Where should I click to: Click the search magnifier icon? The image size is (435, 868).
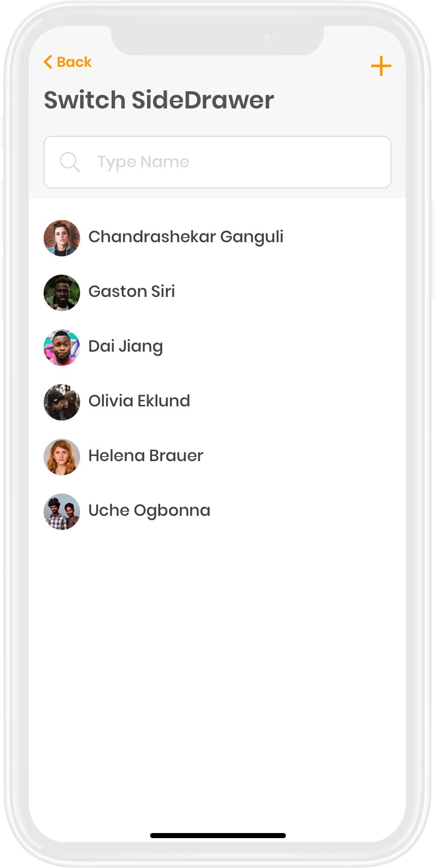click(x=69, y=162)
